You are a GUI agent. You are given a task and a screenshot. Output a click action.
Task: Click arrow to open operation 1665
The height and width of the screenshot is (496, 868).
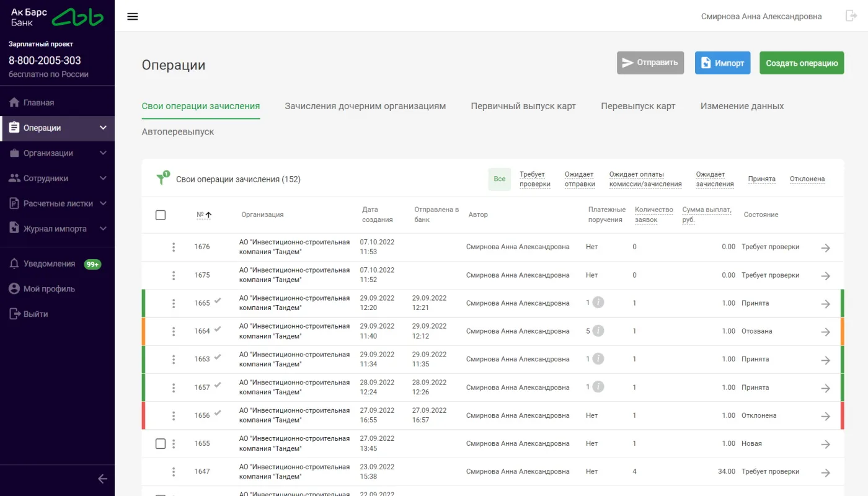tap(825, 304)
